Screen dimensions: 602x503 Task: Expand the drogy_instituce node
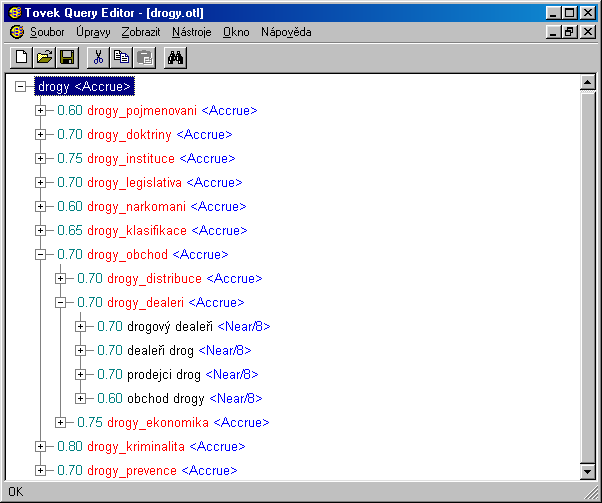point(40,159)
